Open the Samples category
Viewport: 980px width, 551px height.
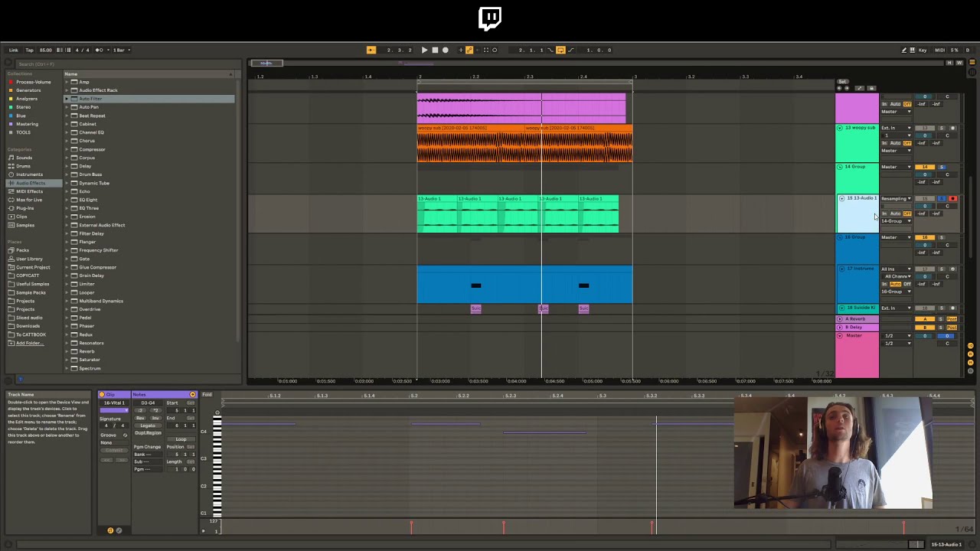pos(24,225)
